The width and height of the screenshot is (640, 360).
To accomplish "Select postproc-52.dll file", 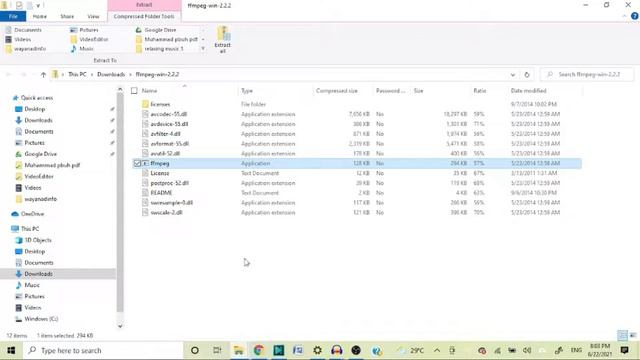I will (169, 183).
